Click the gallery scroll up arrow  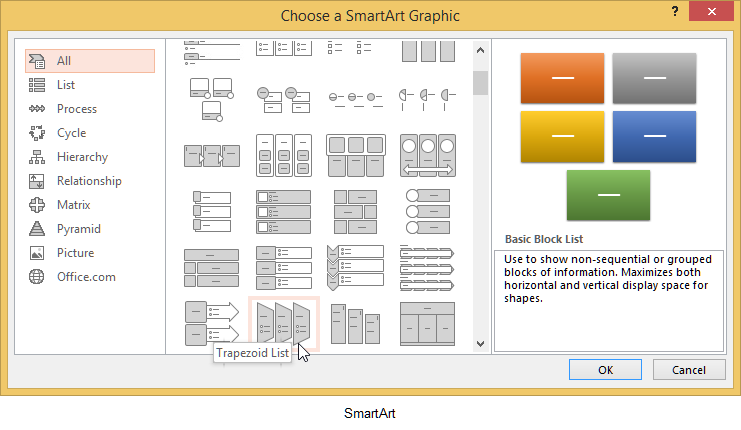(480, 50)
